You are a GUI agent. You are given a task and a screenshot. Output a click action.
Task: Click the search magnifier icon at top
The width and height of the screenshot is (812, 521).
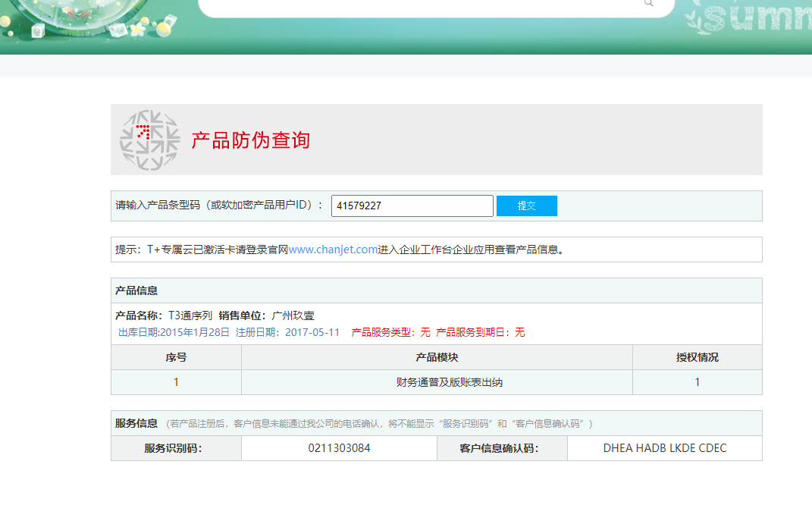pyautogui.click(x=648, y=3)
